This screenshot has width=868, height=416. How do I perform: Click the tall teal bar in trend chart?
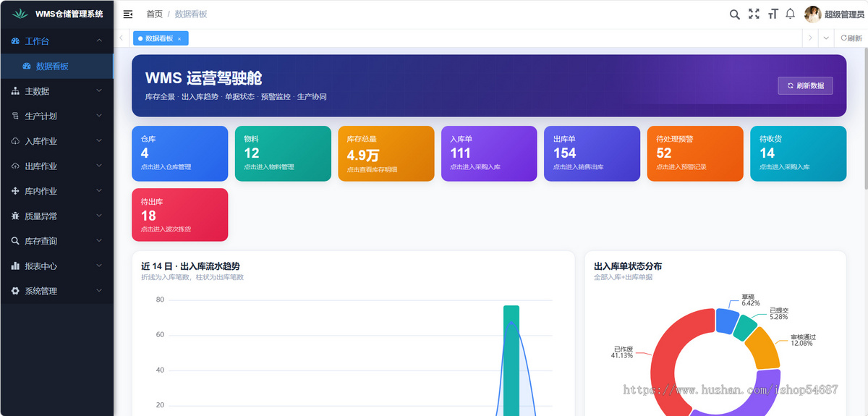pos(511,360)
